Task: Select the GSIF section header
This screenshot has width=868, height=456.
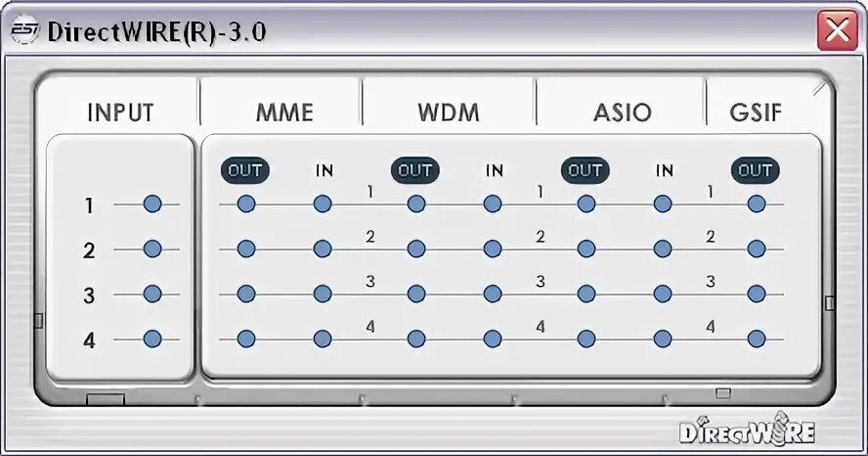Action: [x=756, y=114]
